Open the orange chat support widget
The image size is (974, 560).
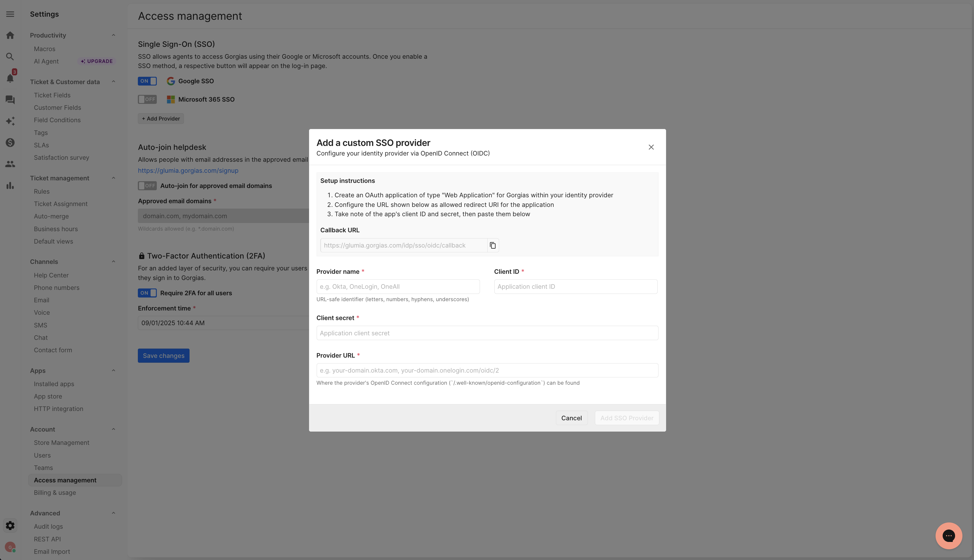coord(948,535)
